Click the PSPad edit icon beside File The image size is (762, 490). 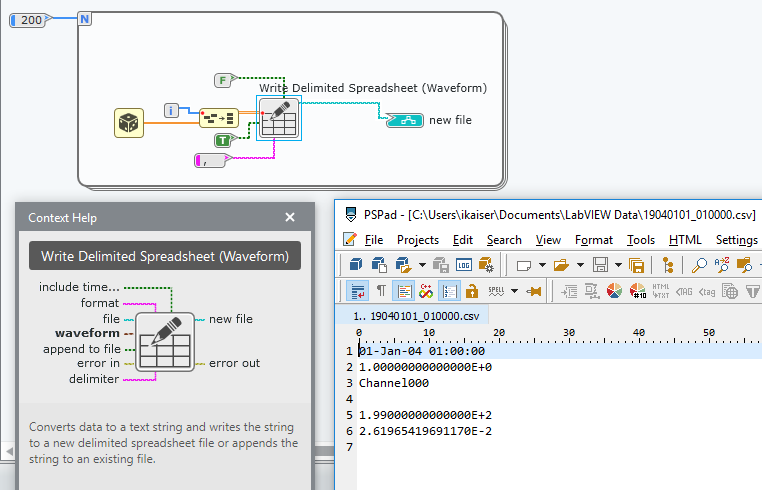click(x=350, y=239)
